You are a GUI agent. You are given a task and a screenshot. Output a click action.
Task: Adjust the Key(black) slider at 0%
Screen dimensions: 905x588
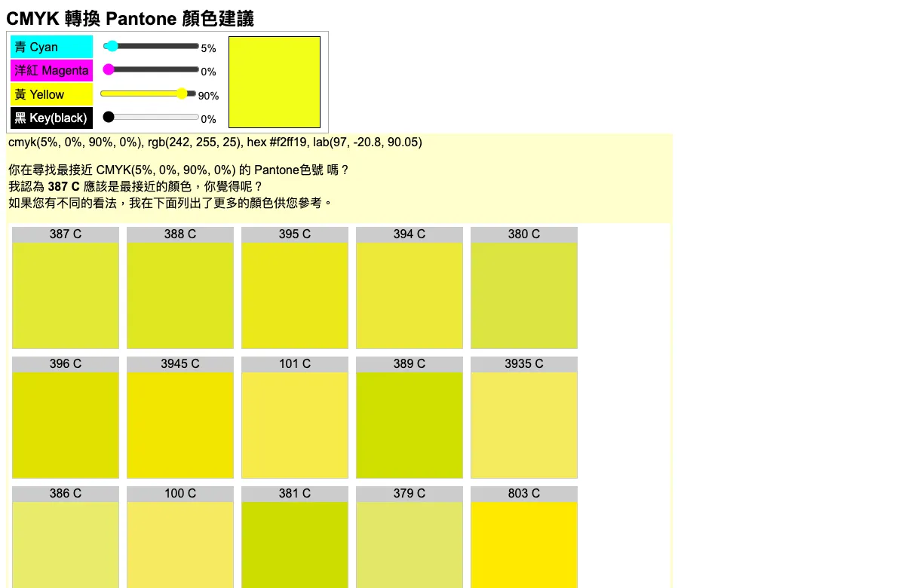point(150,117)
